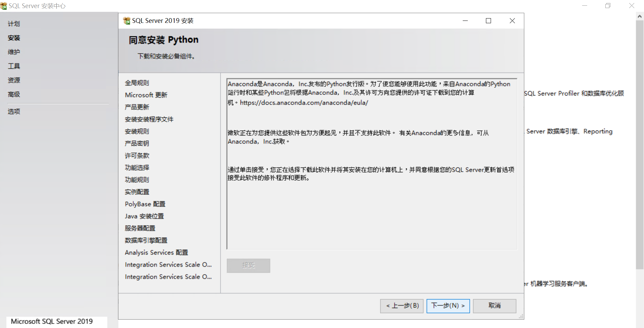This screenshot has width=644, height=328.
Task: Click the 实例配置 setup step
Action: pos(137,192)
